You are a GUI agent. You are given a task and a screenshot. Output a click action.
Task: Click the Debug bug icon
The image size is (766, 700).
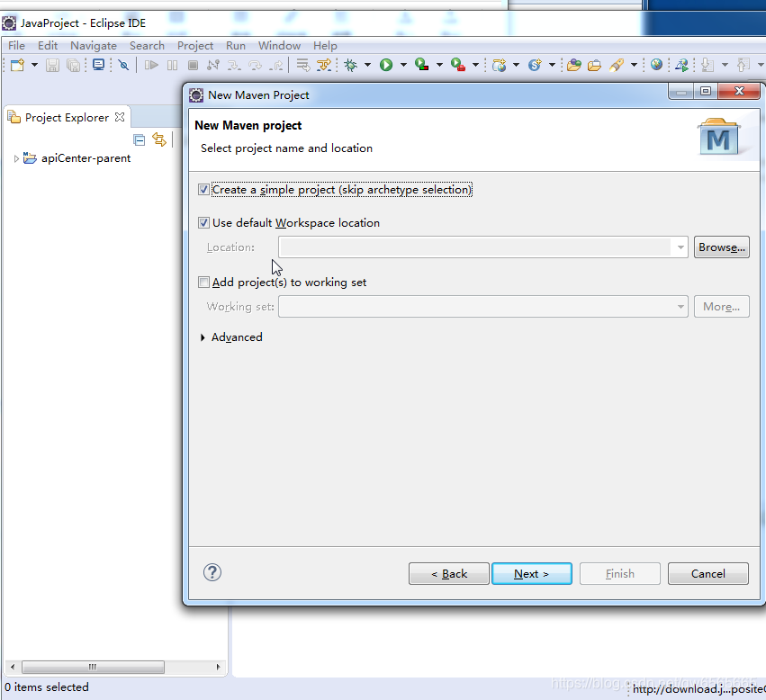[x=351, y=65]
